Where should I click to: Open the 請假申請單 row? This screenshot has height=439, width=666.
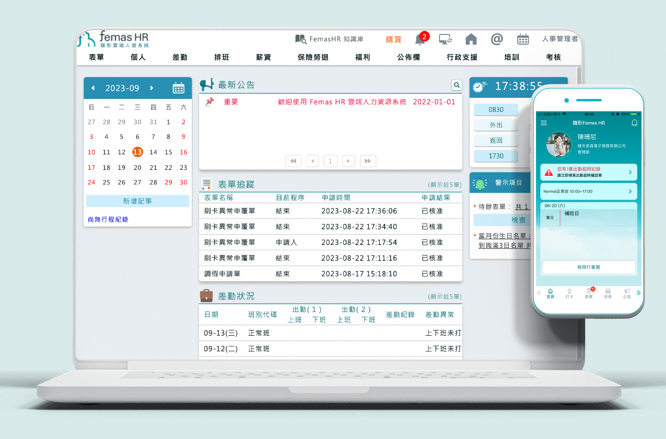(x=330, y=274)
